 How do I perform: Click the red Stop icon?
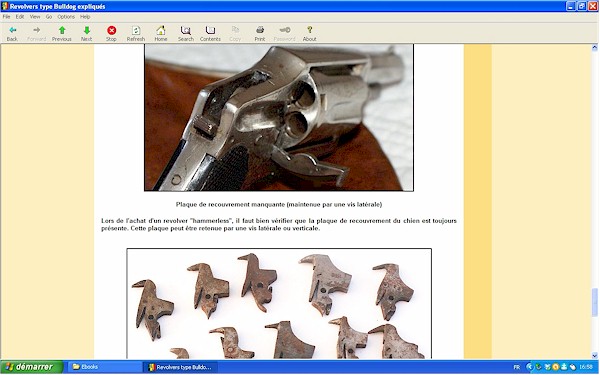tap(111, 30)
